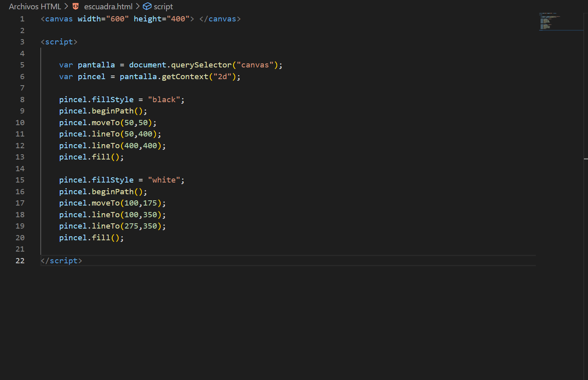Click the HTML5 file icon in breadcrumb
Viewport: 588px width, 380px height.
point(76,6)
